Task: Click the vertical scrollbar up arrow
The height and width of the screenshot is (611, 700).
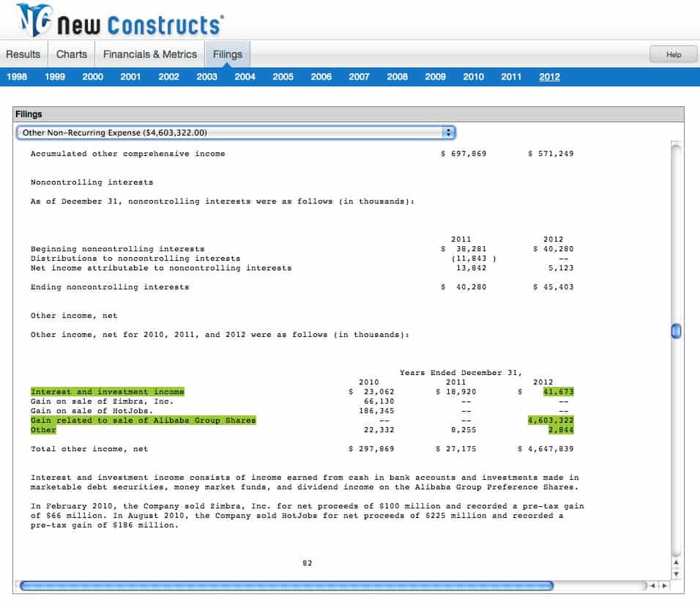Action: (x=677, y=563)
